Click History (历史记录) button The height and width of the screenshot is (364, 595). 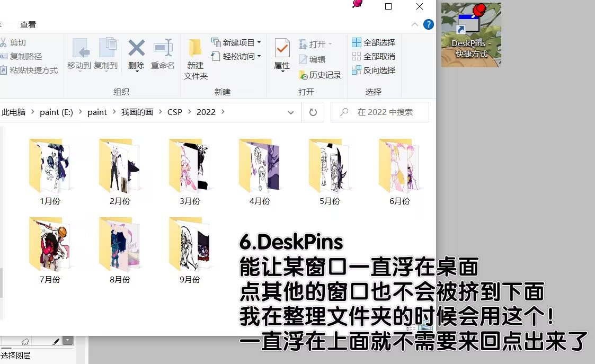tap(320, 75)
